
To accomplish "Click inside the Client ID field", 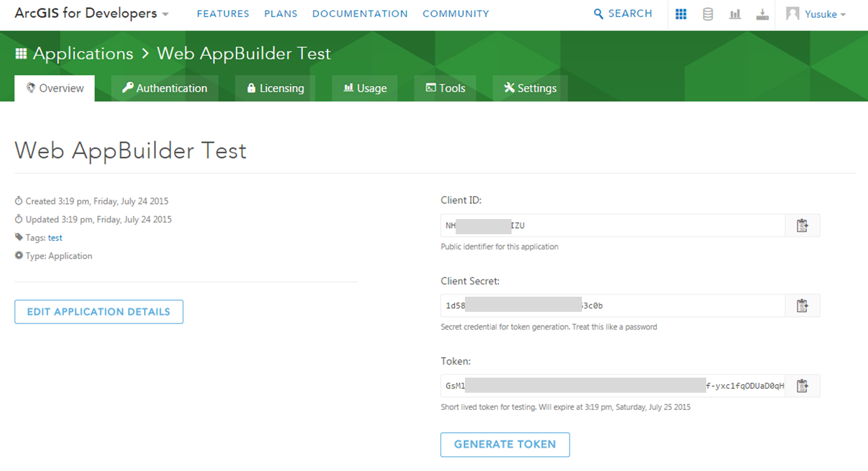I will click(613, 226).
